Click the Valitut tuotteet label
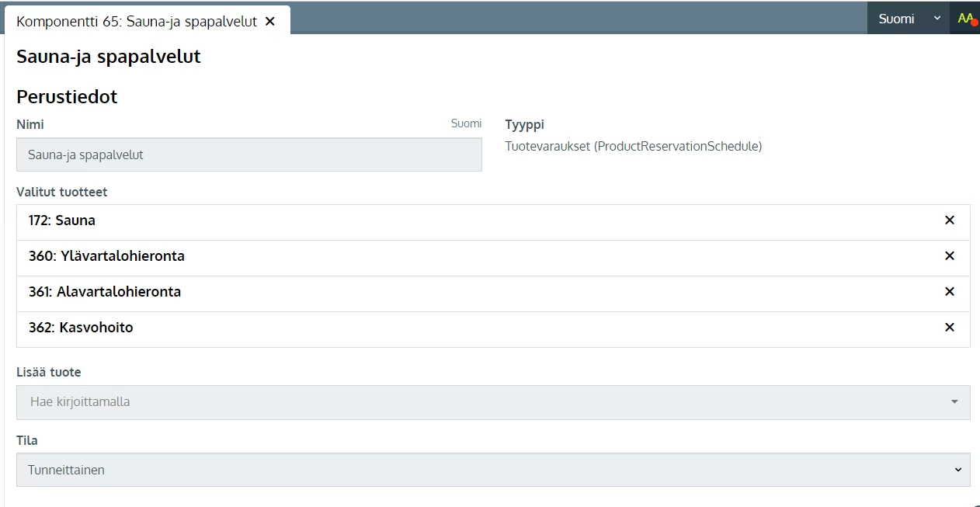This screenshot has height=507, width=980. click(x=62, y=192)
